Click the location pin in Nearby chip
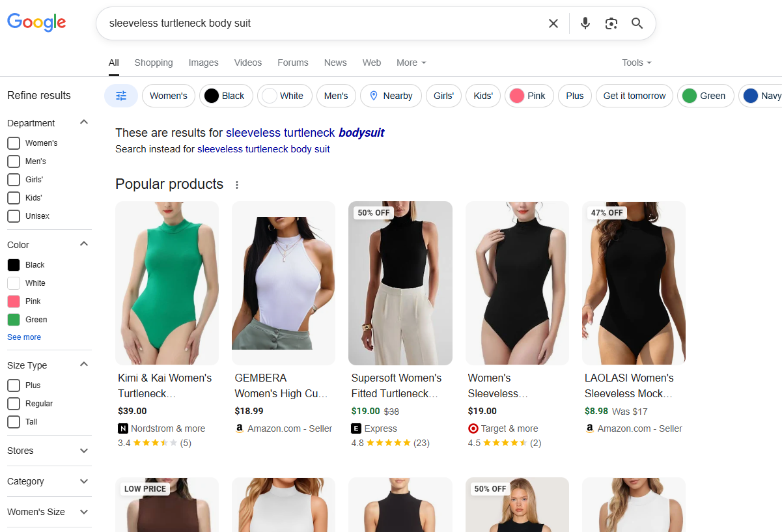This screenshot has width=782, height=532. 374,96
